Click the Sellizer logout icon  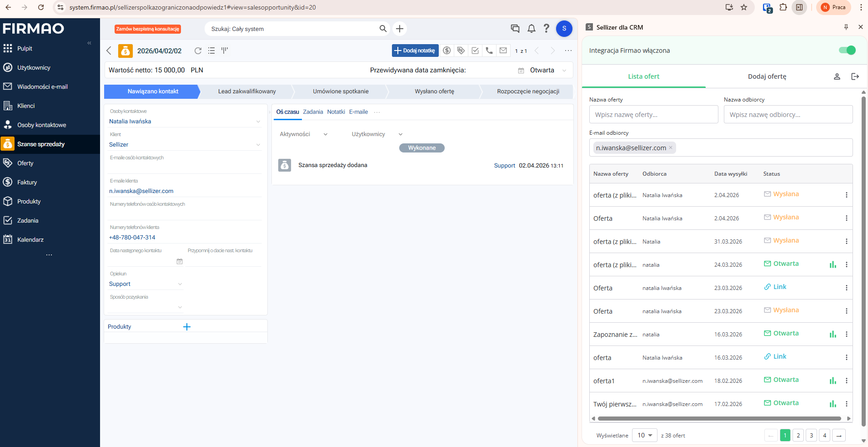[x=855, y=76]
